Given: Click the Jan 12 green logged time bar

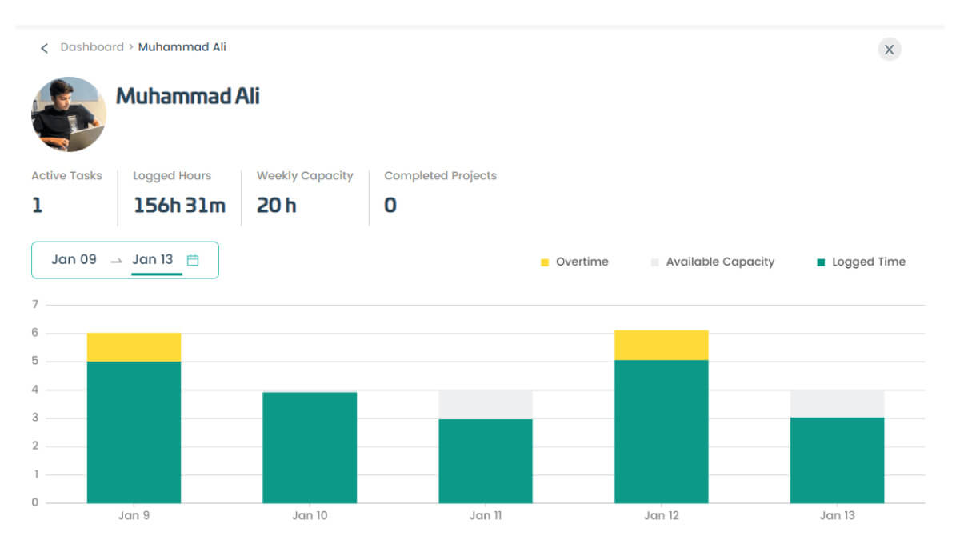Looking at the screenshot, I should pos(661,431).
